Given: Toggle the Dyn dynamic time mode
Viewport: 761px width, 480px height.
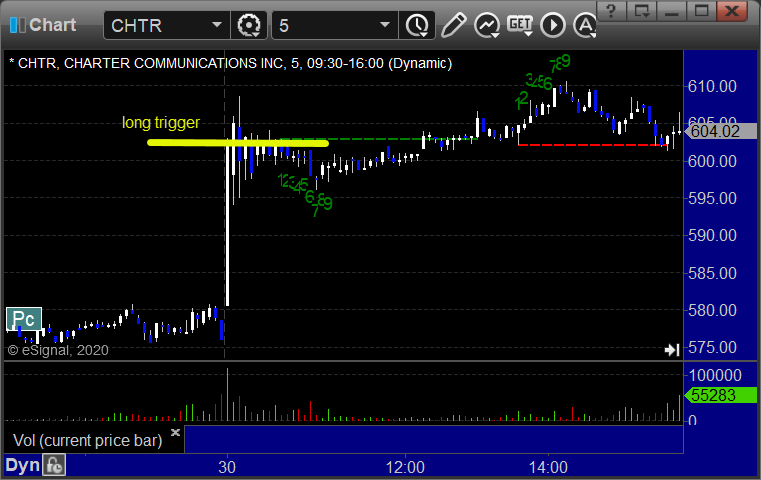Looking at the screenshot, I should point(22,465).
